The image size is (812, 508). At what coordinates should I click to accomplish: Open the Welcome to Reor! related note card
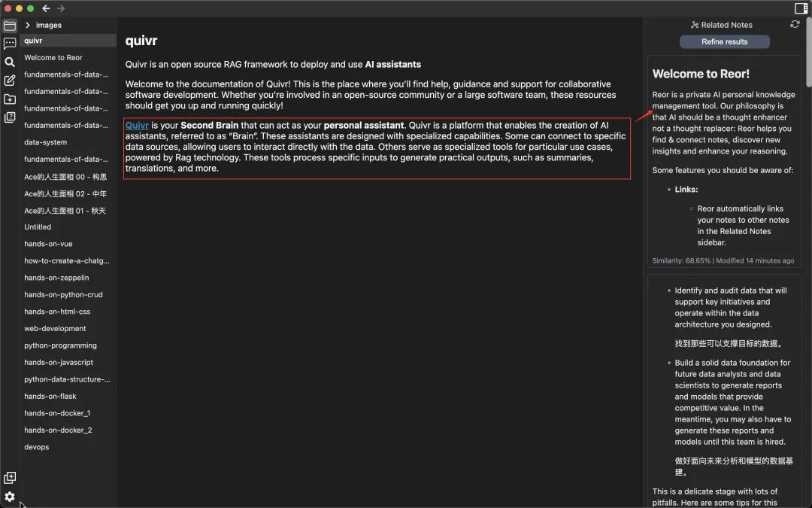[x=725, y=162]
